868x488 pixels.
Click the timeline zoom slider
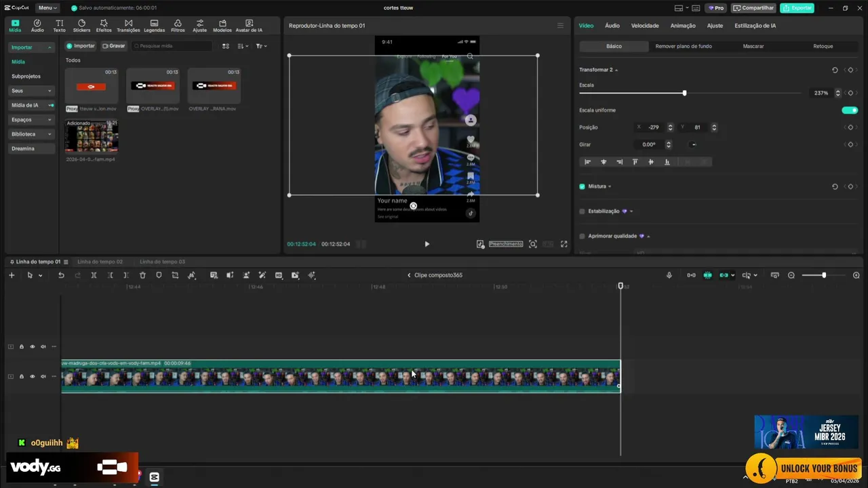point(823,275)
